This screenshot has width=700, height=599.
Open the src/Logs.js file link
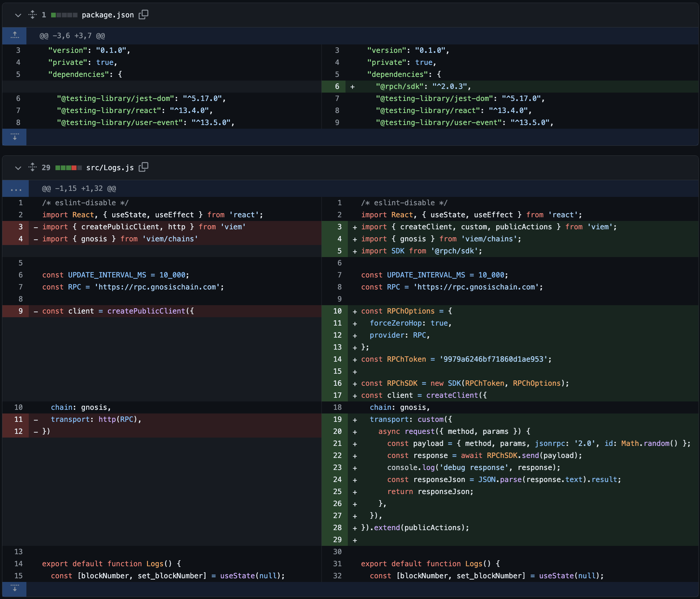[x=110, y=168]
